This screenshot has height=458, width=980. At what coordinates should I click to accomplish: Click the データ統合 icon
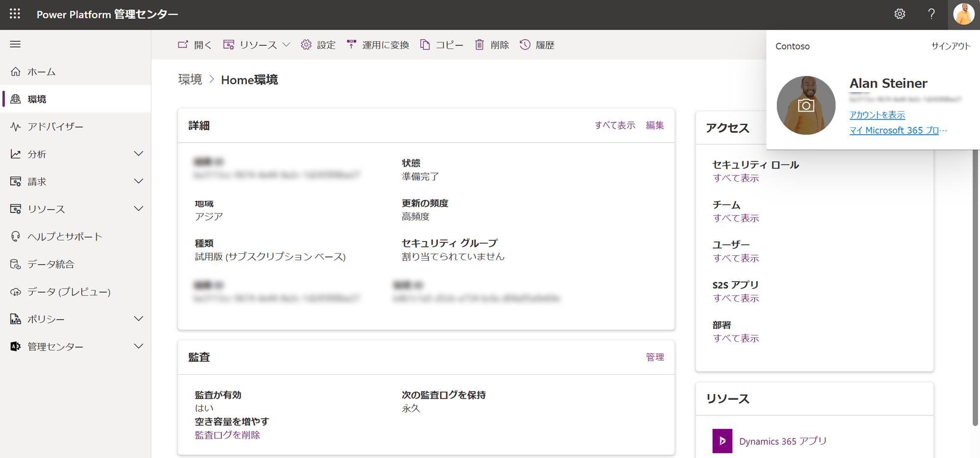pos(16,264)
